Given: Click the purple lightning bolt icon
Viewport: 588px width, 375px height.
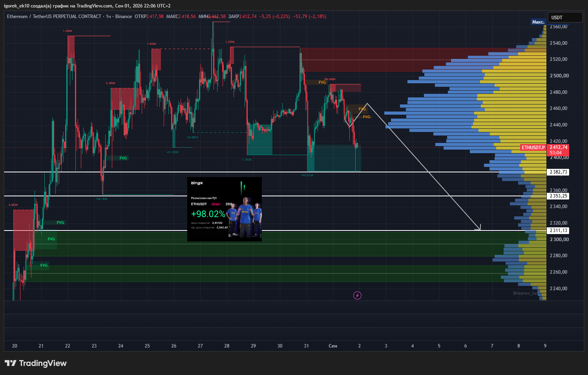Looking at the screenshot, I should (x=357, y=295).
